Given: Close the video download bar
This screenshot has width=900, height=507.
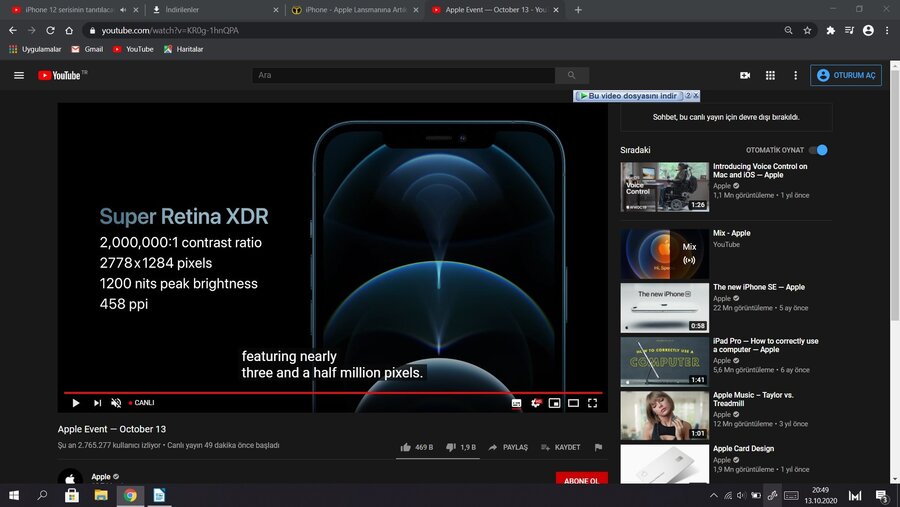Looking at the screenshot, I should 696,96.
